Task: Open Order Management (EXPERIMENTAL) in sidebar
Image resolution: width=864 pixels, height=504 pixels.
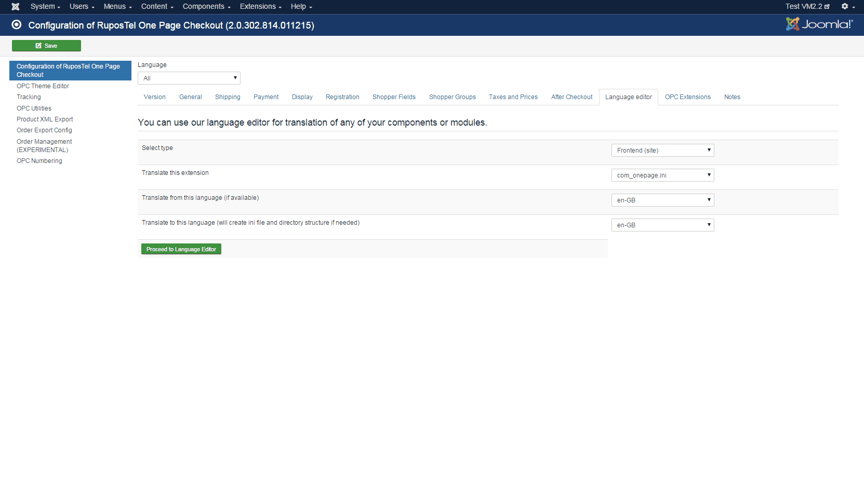Action: pos(44,146)
